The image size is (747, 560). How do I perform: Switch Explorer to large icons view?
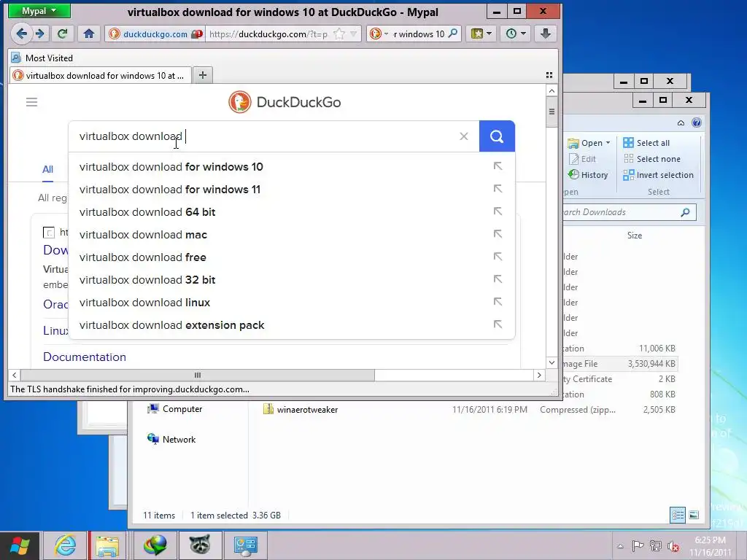click(694, 515)
